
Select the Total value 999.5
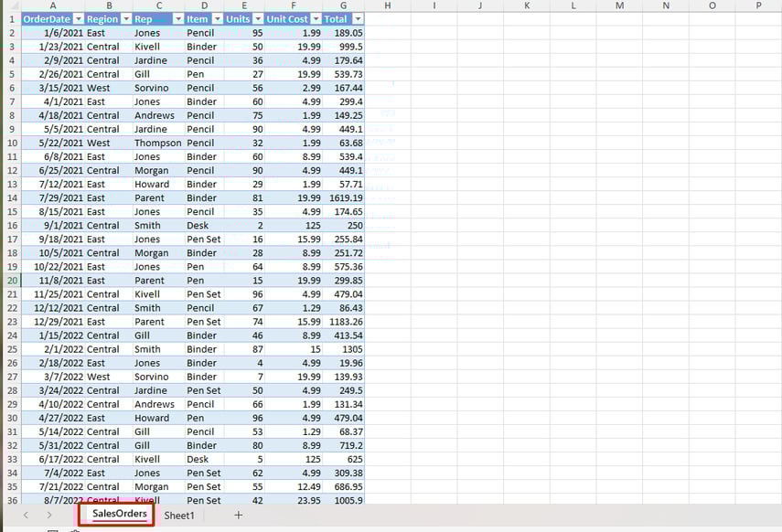pyautogui.click(x=343, y=47)
